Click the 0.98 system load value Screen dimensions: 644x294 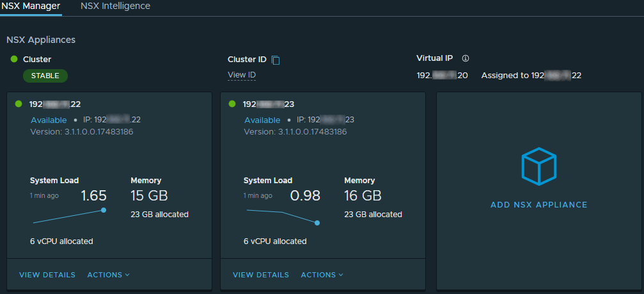coord(305,196)
